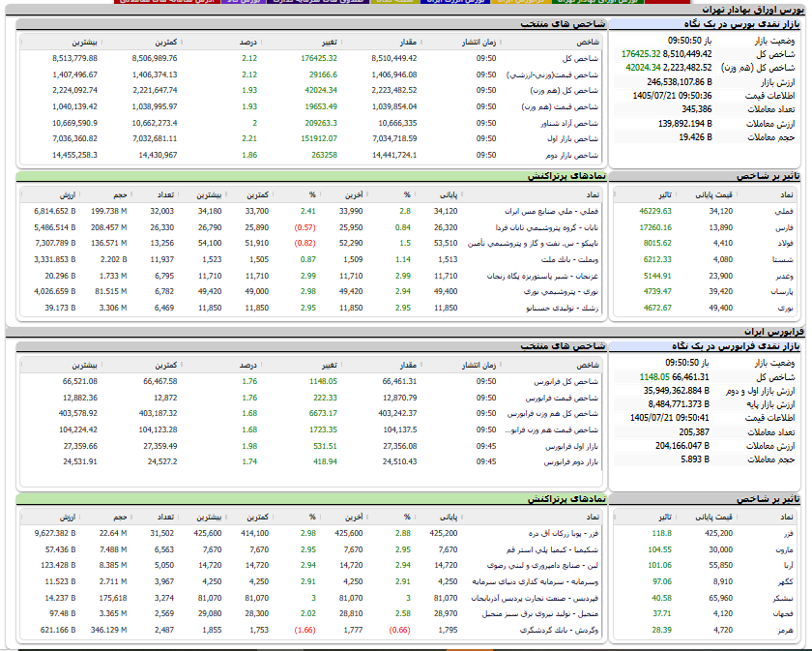Click the trade count value '345,386'
812x651 pixels.
point(697,109)
